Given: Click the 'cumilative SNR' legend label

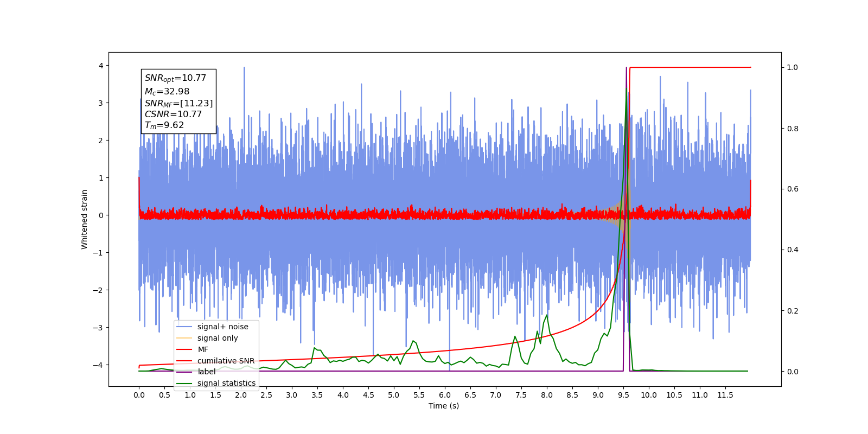Looking at the screenshot, I should coord(226,361).
